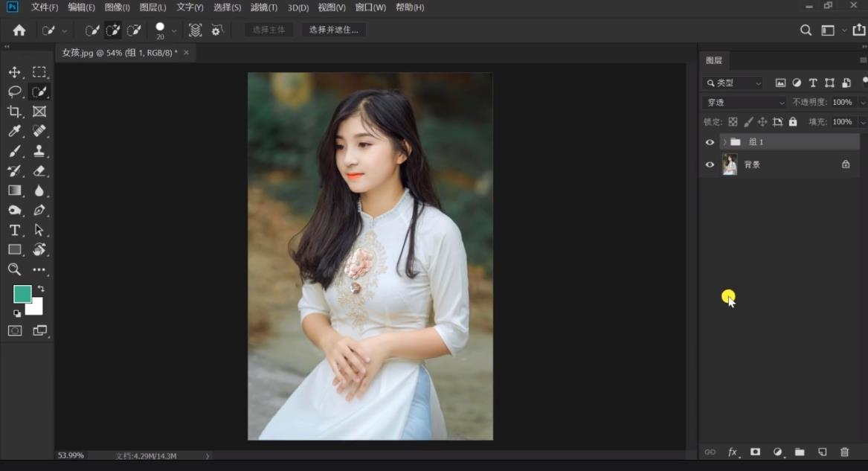Create a new layer with the new layer icon
868x471 pixels.
click(822, 452)
